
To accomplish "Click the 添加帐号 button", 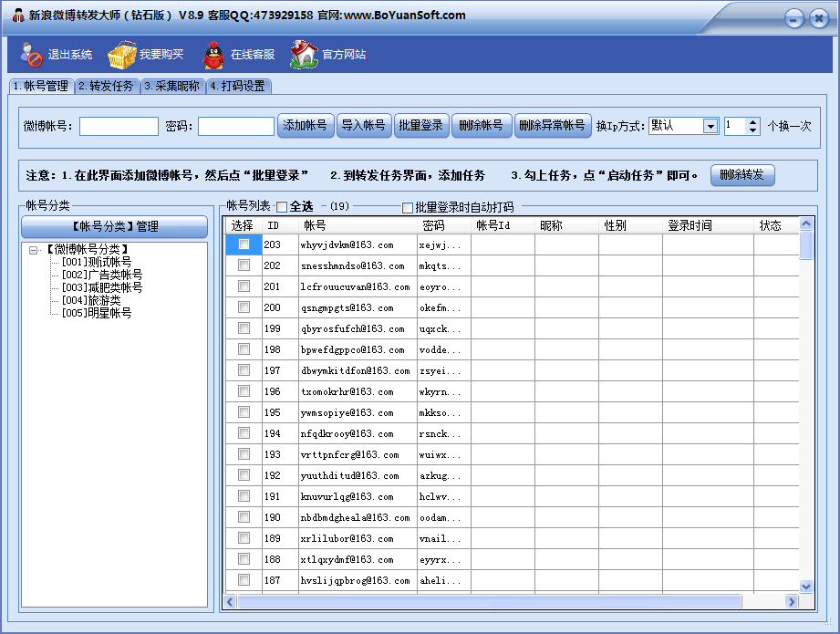I will point(306,126).
